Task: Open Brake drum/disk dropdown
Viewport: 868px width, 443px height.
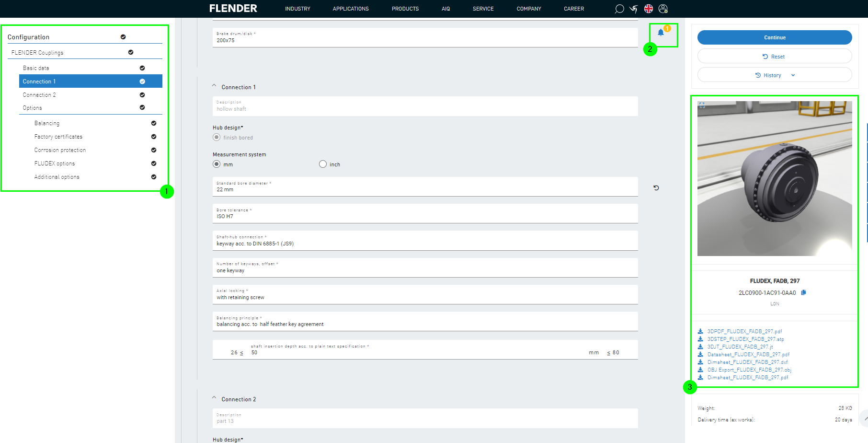Action: click(x=425, y=37)
